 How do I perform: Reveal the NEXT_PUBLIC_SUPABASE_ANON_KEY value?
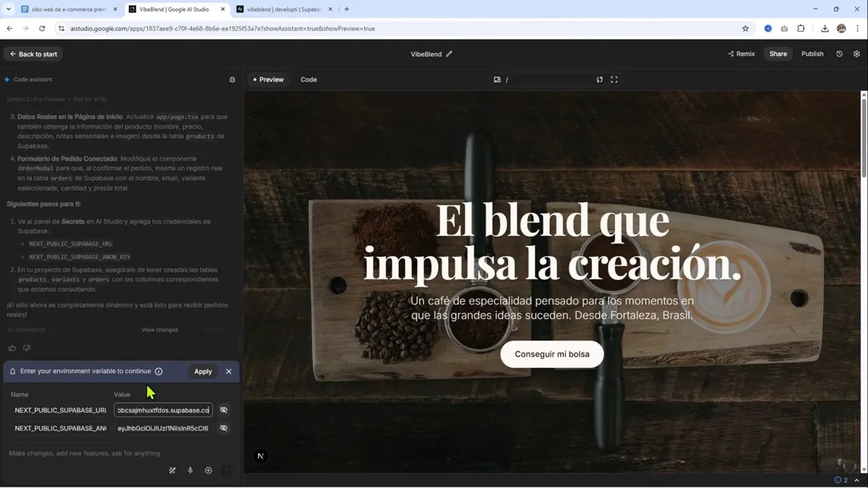(224, 428)
